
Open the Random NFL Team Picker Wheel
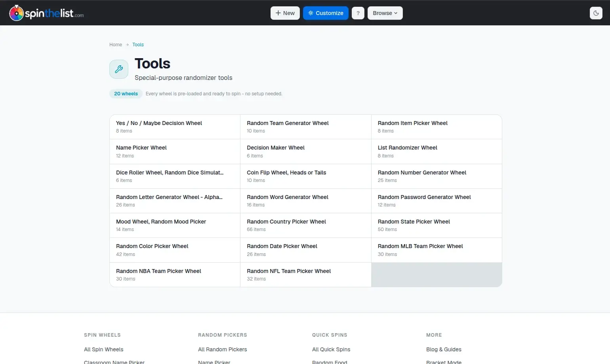306,275
